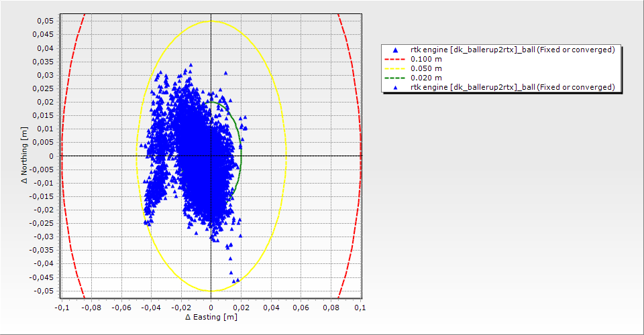
Task: Click the 0,06 easting axis label
Action: (301, 308)
